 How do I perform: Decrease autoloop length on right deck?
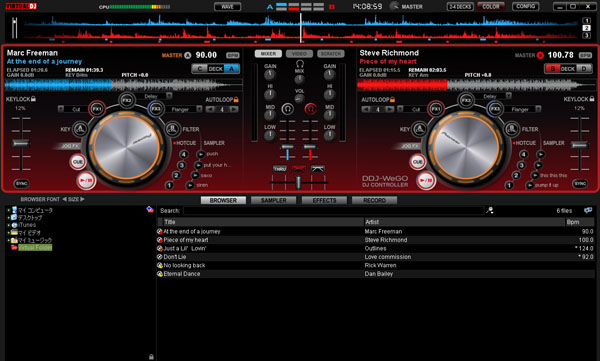pos(366,109)
